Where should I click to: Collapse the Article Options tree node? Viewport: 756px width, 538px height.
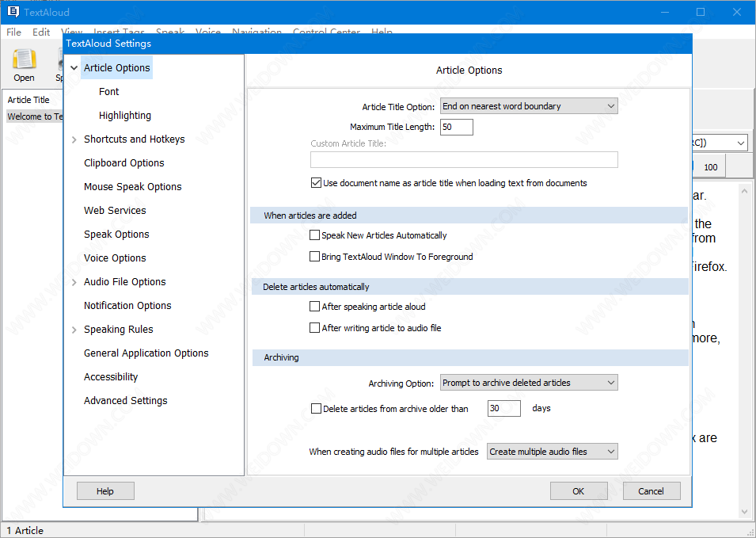74,68
